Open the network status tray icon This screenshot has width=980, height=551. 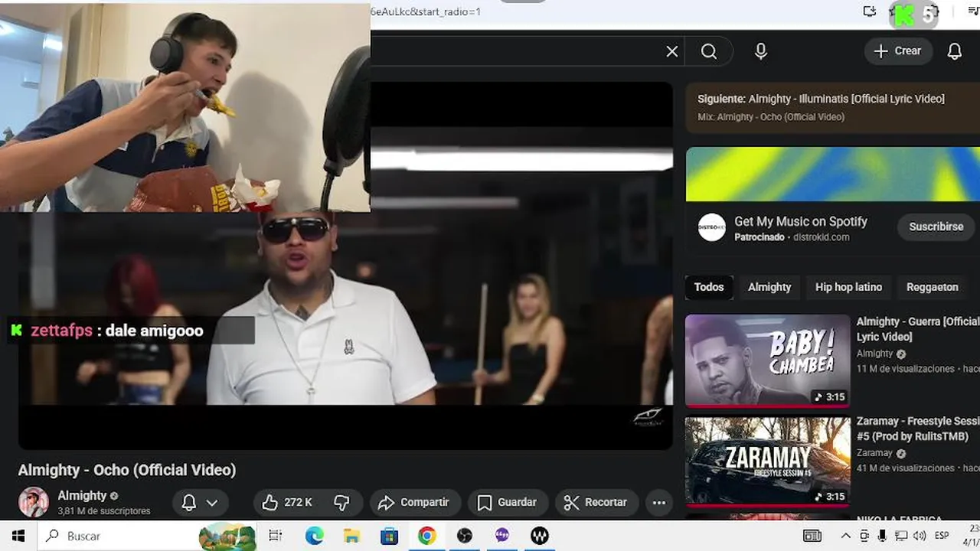901,536
